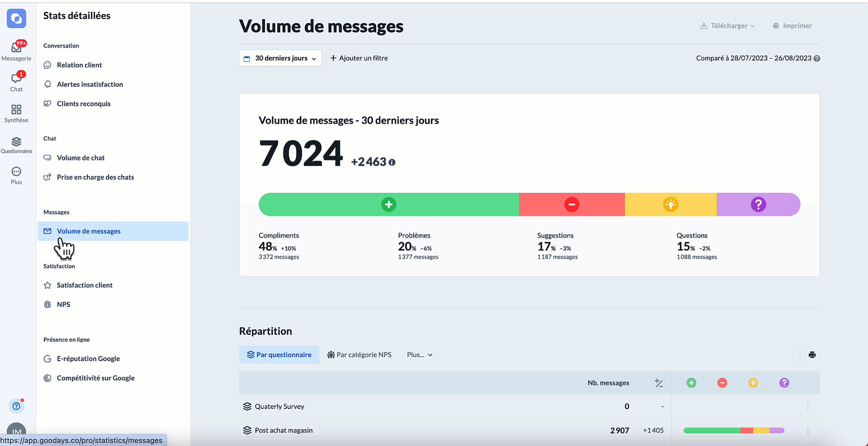The image size is (868, 446).
Task: Click the plus/minus variation column icon
Action: [659, 383]
